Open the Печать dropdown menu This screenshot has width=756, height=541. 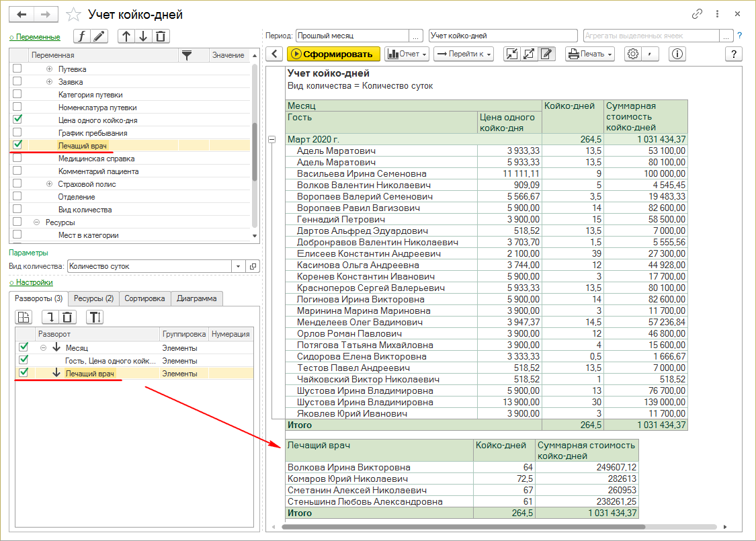click(x=589, y=54)
